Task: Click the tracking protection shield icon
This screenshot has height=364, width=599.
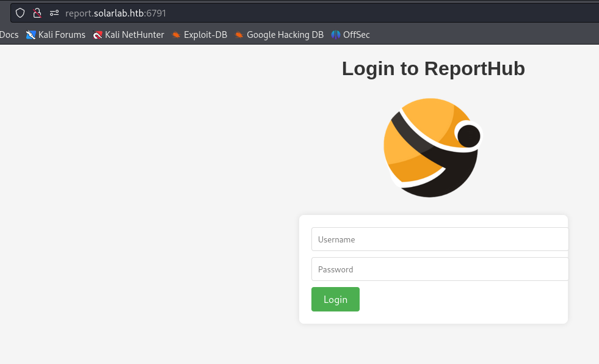Action: click(21, 13)
